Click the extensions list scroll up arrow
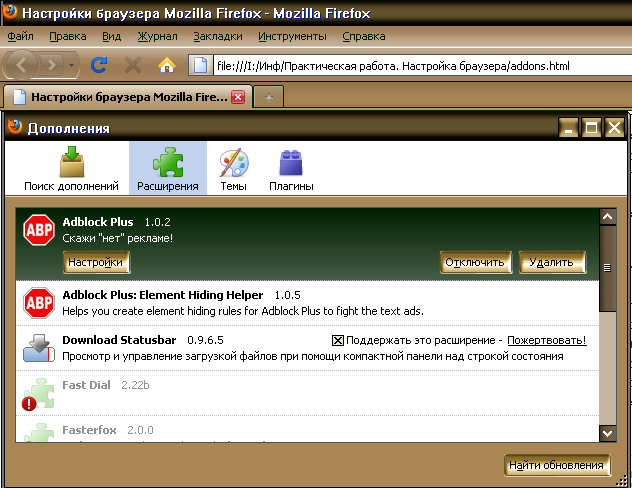Screen dimensions: 632x488 coord(607,217)
